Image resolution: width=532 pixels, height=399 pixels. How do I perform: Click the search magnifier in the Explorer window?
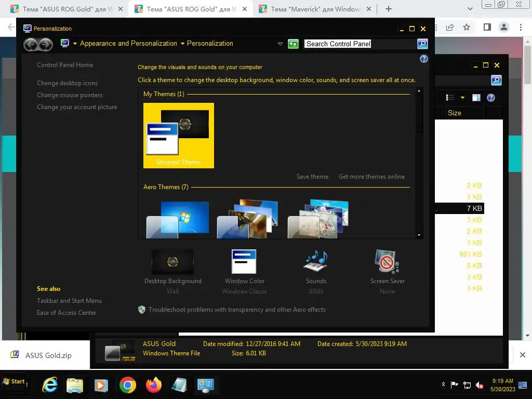pyautogui.click(x=496, y=81)
